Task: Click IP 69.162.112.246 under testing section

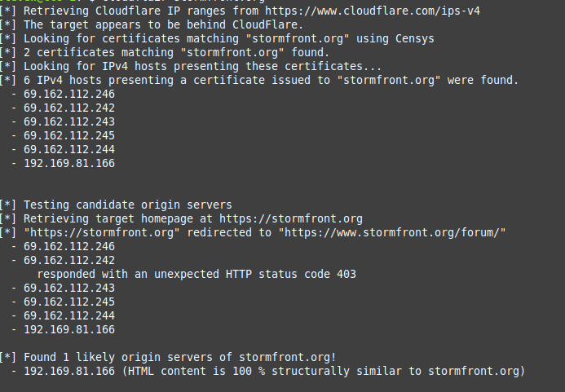Action: click(69, 246)
